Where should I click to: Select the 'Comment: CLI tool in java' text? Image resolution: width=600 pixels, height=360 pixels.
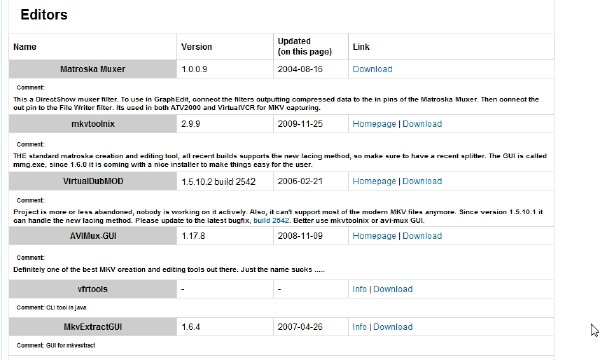[x=51, y=308]
